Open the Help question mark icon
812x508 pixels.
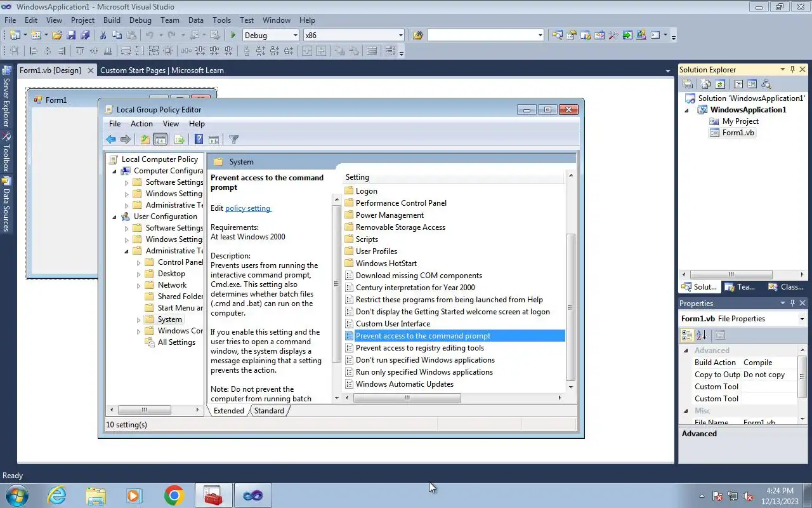[x=199, y=140]
